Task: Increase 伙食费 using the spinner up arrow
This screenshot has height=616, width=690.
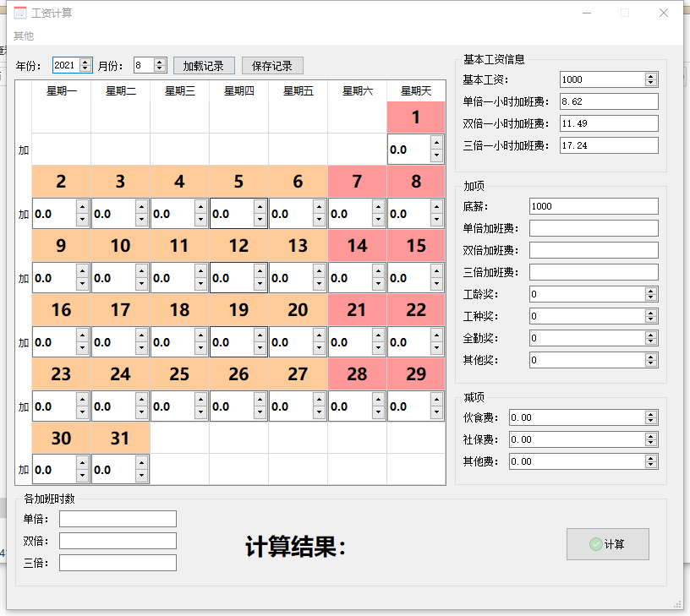Action: point(650,414)
